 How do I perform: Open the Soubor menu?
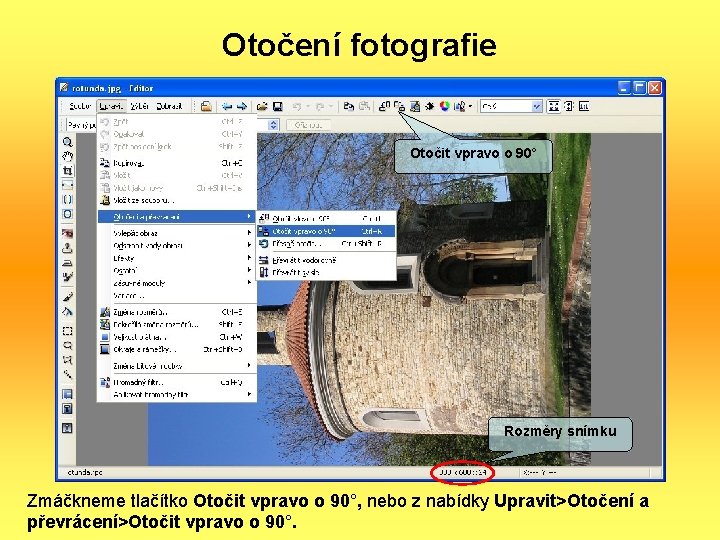pos(80,107)
